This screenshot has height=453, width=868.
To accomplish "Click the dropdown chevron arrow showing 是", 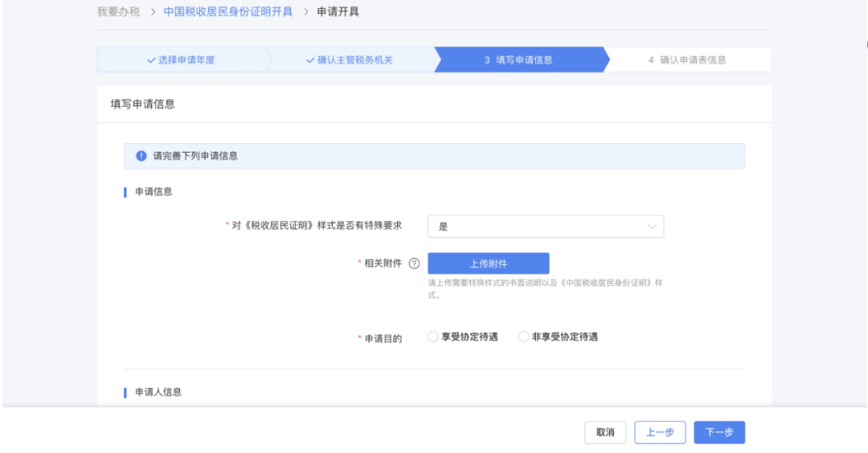I will tap(652, 226).
